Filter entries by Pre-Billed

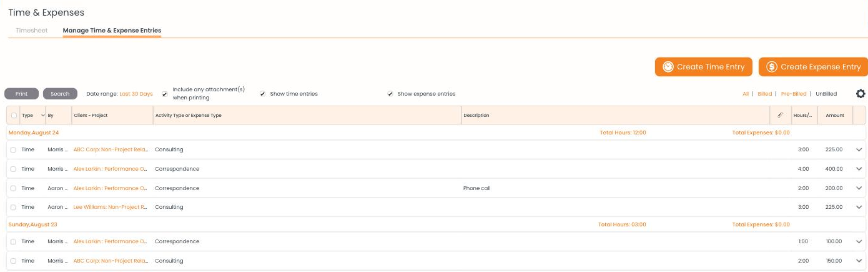(794, 94)
